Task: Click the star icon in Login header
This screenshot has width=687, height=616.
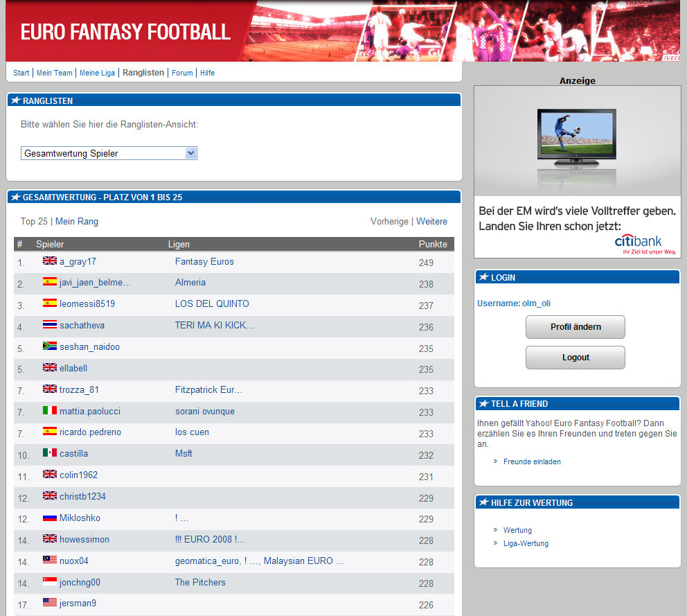Action: pos(483,277)
